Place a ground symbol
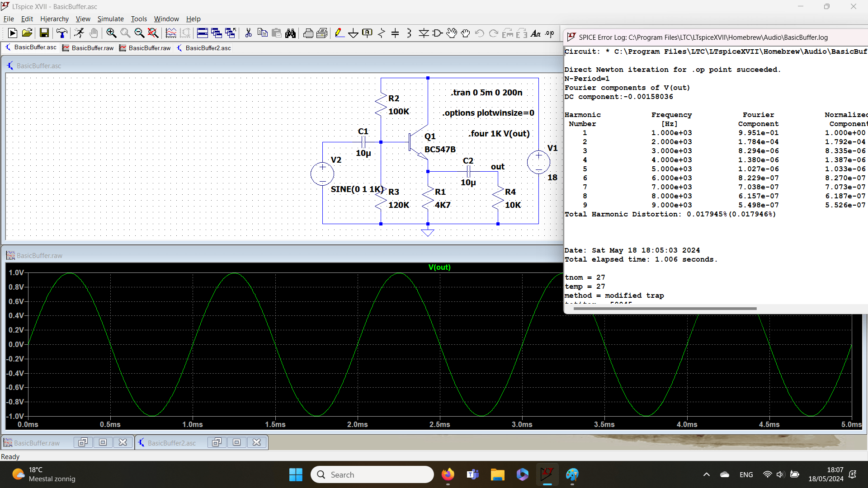Screen dimensions: 868x488 pyautogui.click(x=354, y=33)
